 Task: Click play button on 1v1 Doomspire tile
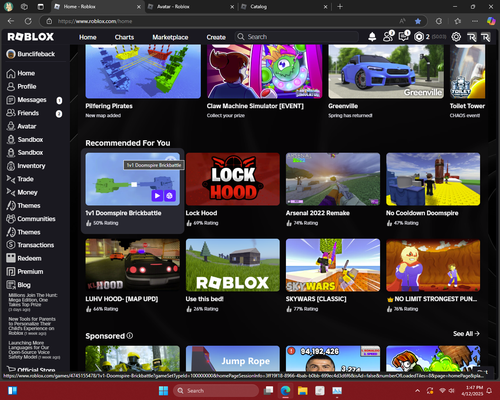157,196
